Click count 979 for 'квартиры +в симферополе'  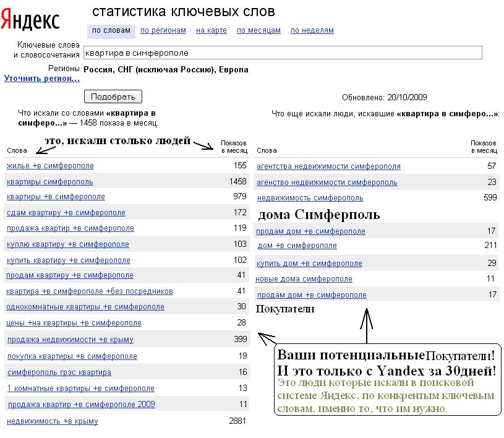coord(240,197)
